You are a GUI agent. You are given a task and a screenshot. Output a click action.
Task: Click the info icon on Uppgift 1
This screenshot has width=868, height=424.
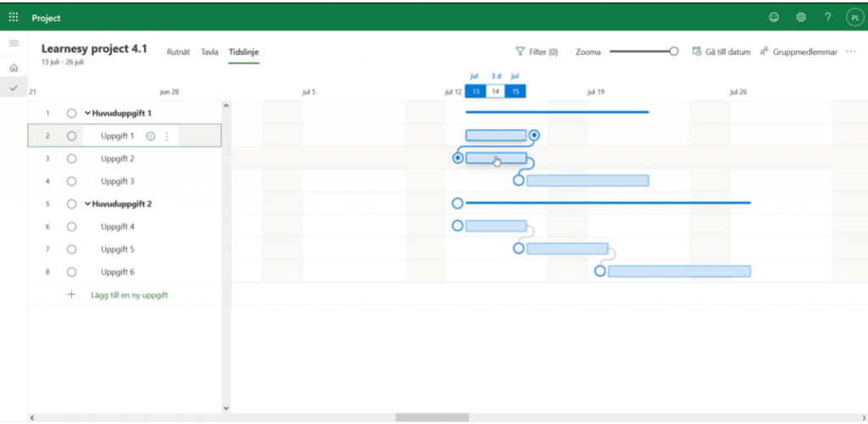point(151,136)
